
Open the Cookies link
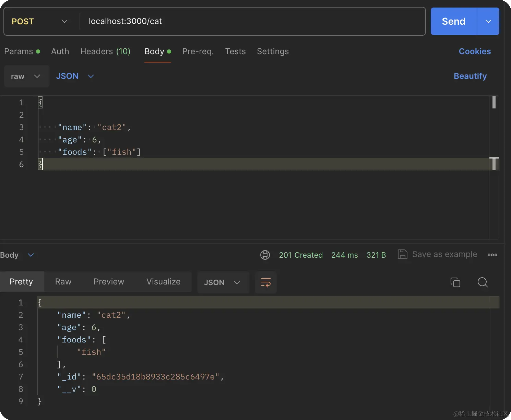click(x=475, y=51)
